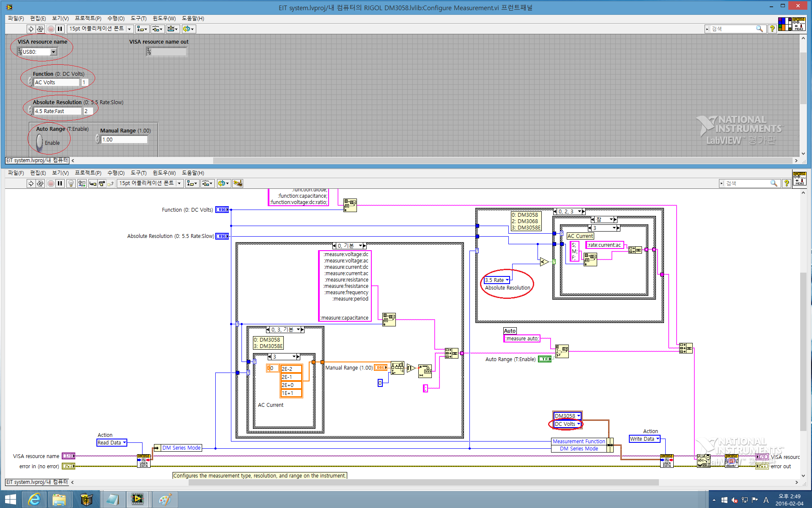Open case selector labeled '0, 기본'
The height and width of the screenshot is (508, 812).
349,246
